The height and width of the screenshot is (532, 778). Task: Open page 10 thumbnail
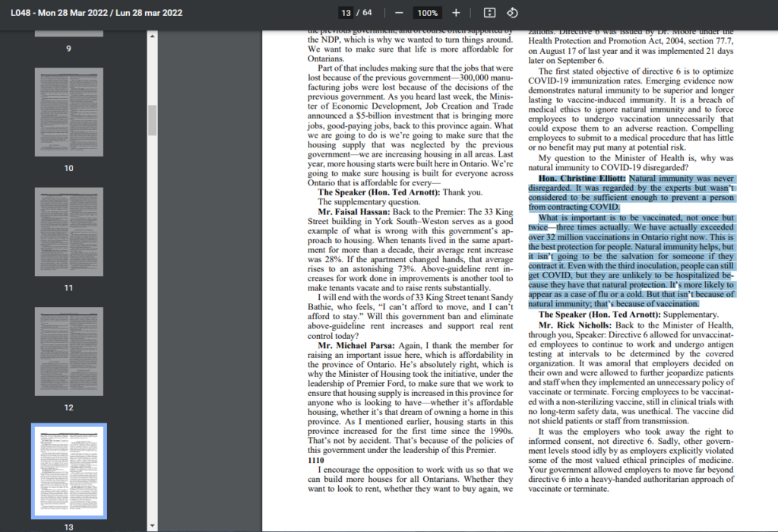[69, 112]
